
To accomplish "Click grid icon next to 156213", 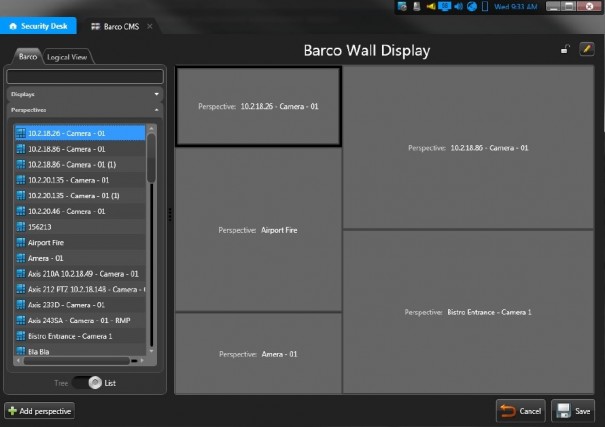I will [x=21, y=226].
